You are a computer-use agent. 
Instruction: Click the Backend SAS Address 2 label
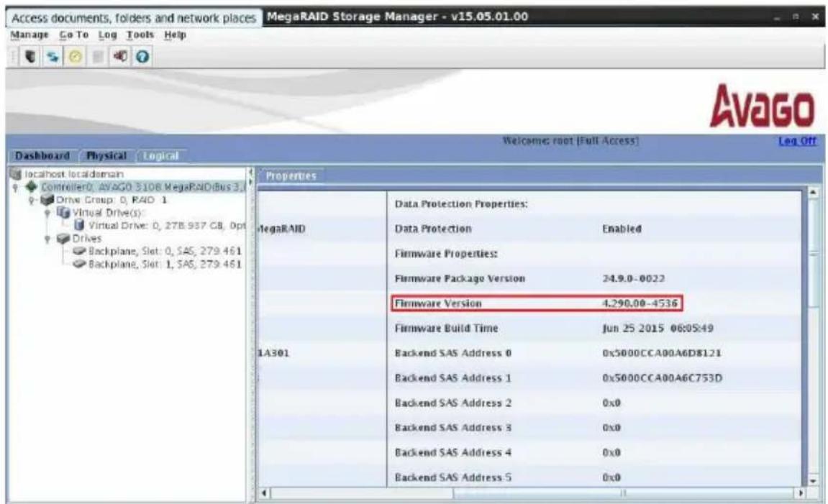coord(453,403)
